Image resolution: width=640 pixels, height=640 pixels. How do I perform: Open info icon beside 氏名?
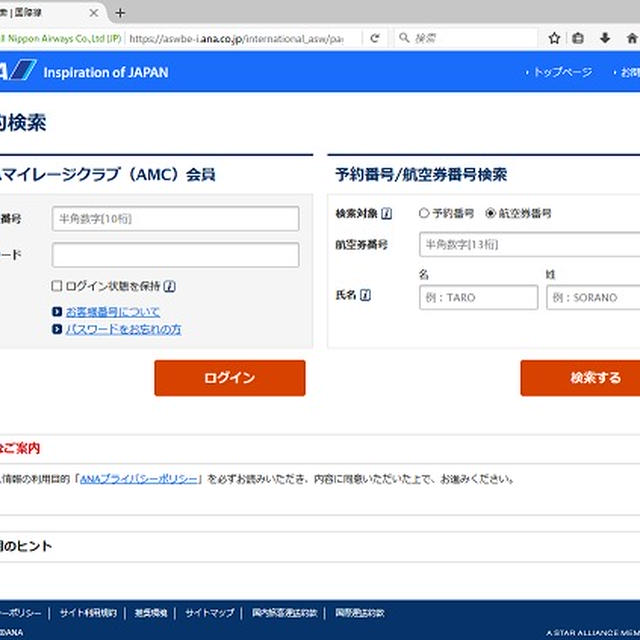(365, 295)
